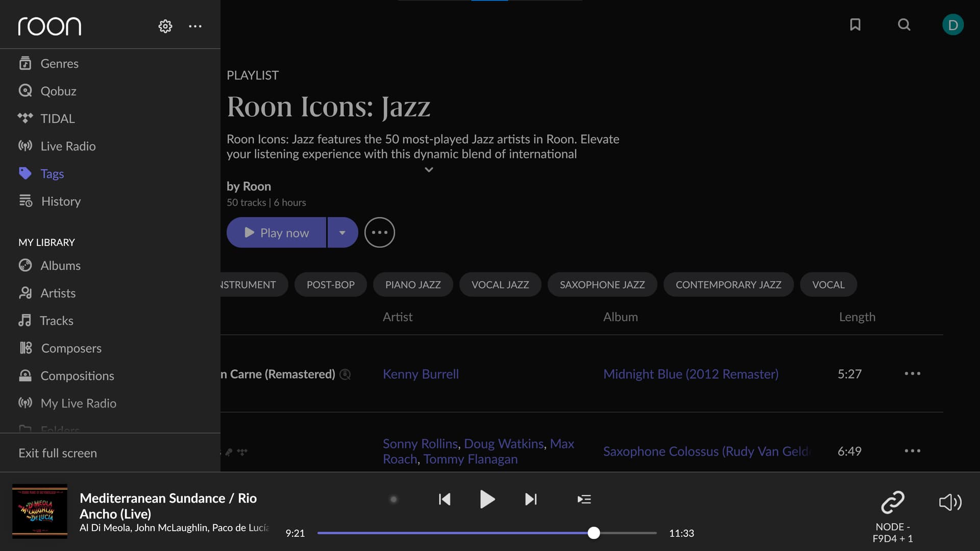Open the bookmarks icon
The width and height of the screenshot is (980, 551).
point(855,24)
